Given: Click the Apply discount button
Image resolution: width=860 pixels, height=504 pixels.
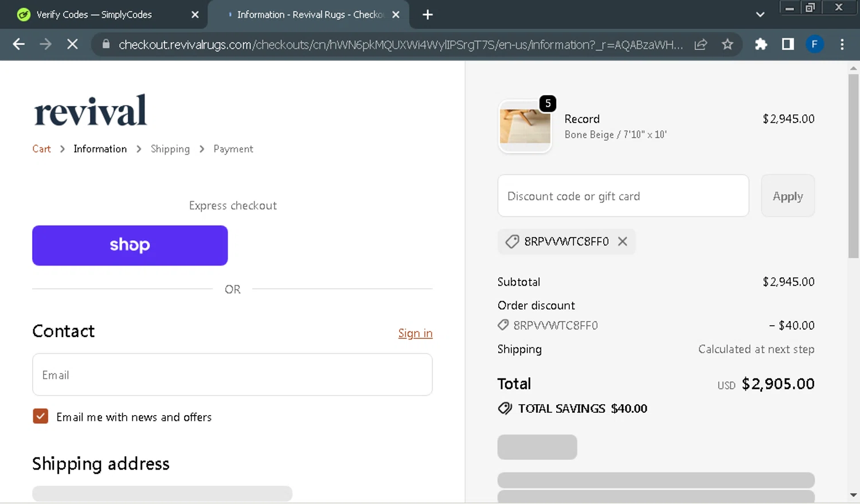Looking at the screenshot, I should pos(788,196).
